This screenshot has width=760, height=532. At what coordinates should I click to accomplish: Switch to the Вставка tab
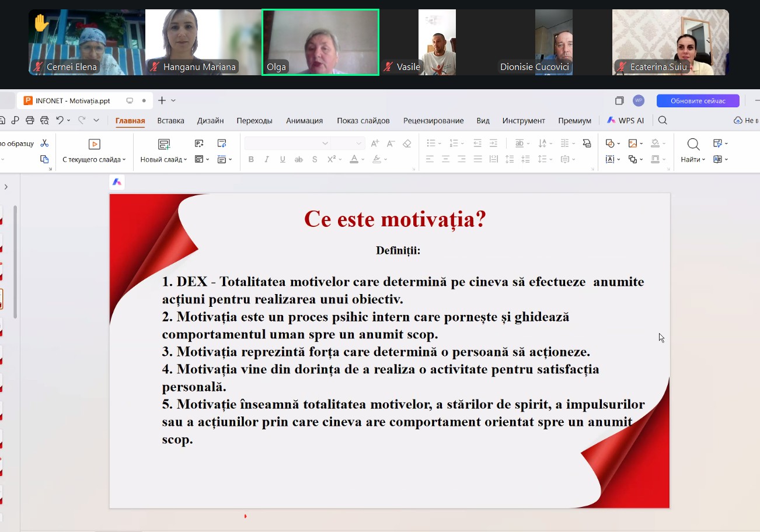pyautogui.click(x=170, y=121)
